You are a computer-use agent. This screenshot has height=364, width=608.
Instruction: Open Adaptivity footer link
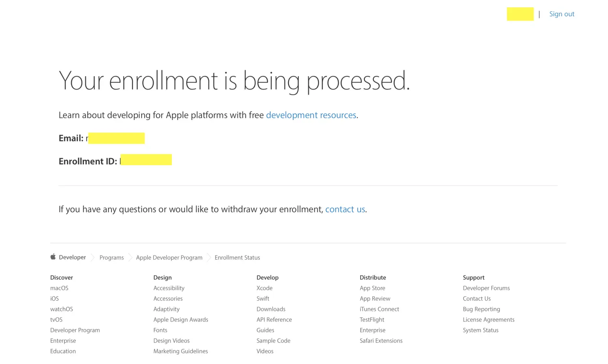pyautogui.click(x=166, y=309)
